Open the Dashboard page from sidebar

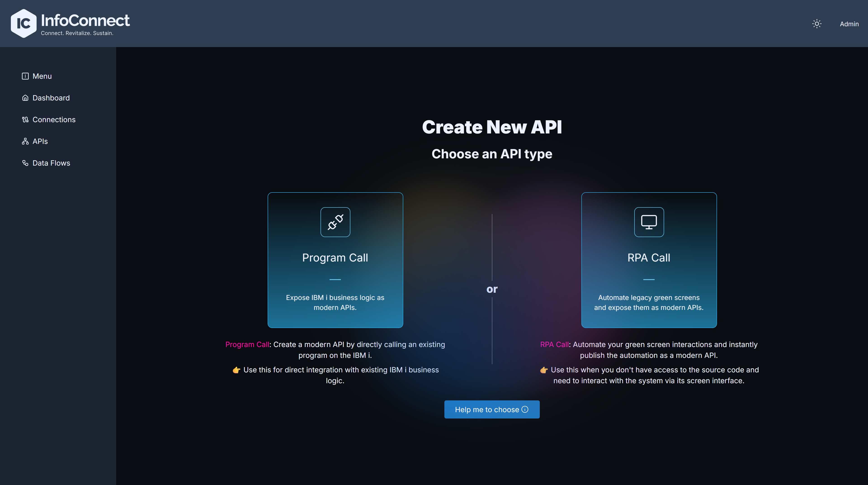[x=51, y=98]
